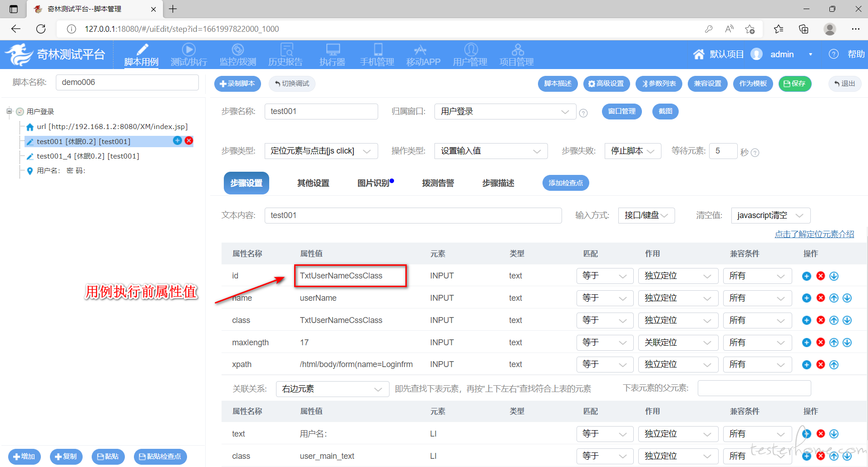Open the 脚本用例 navigation tab

142,55
